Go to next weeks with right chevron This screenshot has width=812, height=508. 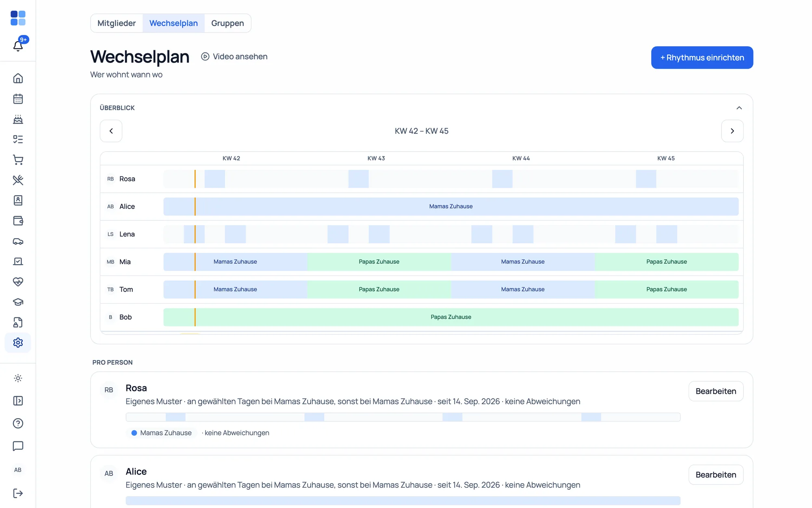point(732,131)
